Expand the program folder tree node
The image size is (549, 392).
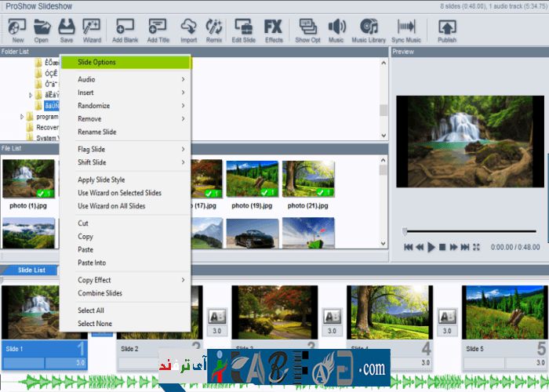[x=22, y=117]
